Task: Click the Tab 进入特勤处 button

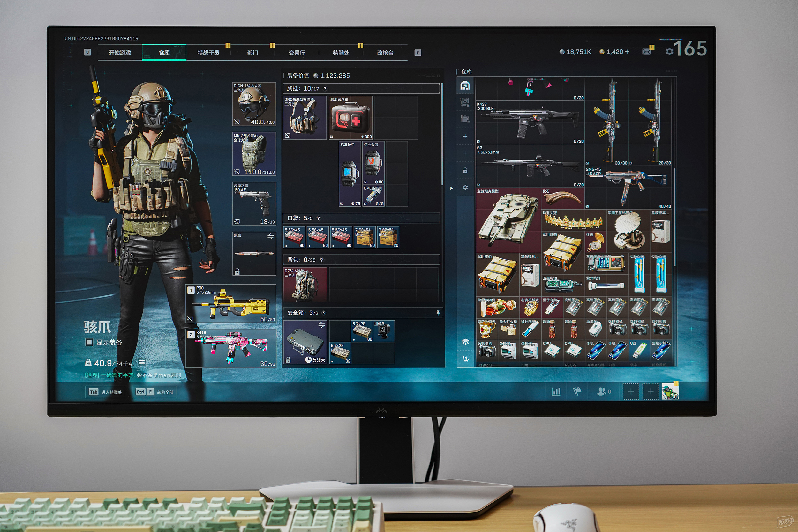Action: (105, 392)
